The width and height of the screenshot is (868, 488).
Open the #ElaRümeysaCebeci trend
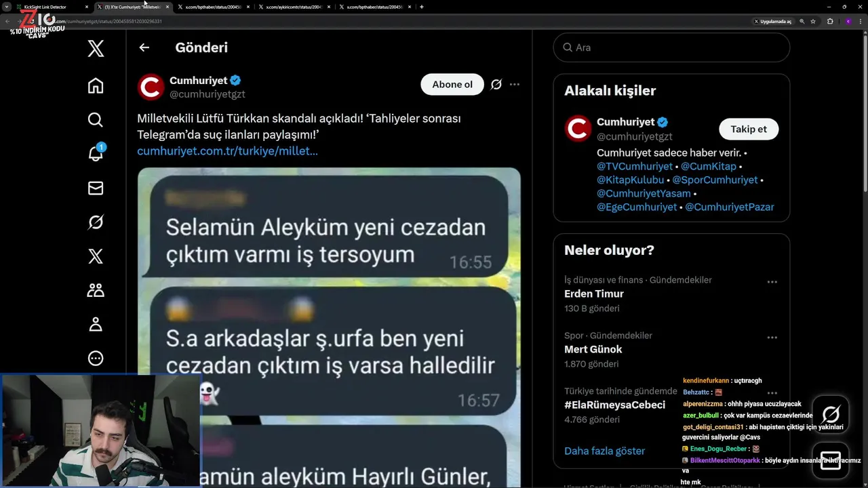point(614,405)
